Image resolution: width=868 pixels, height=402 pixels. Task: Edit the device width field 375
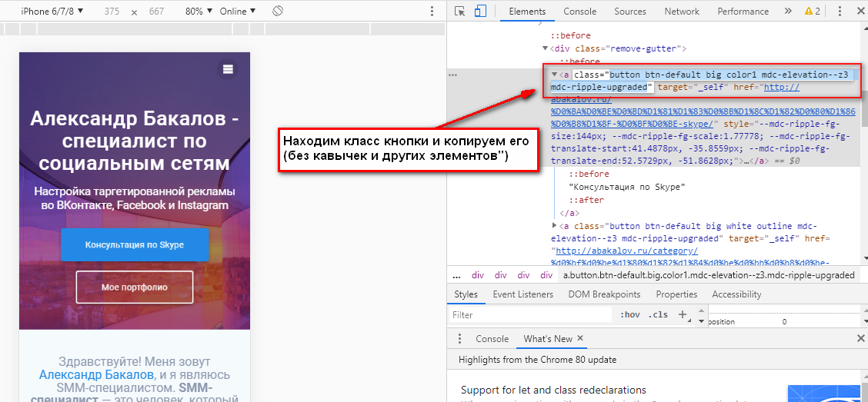(x=112, y=11)
